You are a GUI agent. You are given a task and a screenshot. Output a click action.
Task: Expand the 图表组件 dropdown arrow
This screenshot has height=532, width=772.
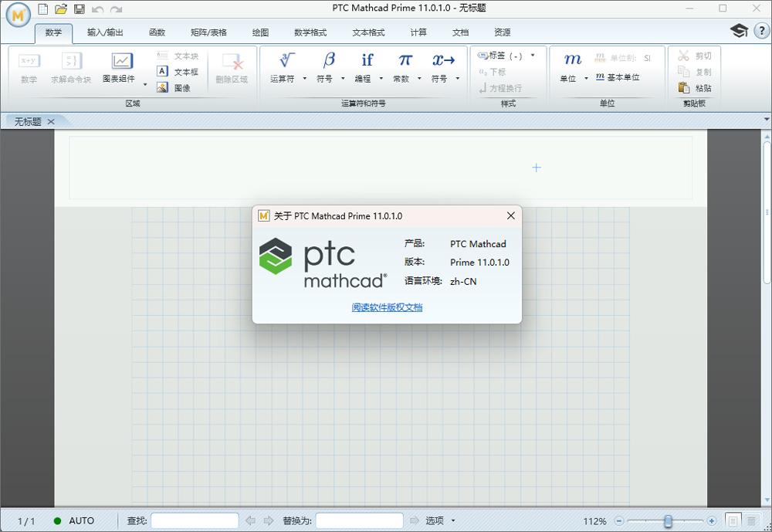click(x=145, y=85)
